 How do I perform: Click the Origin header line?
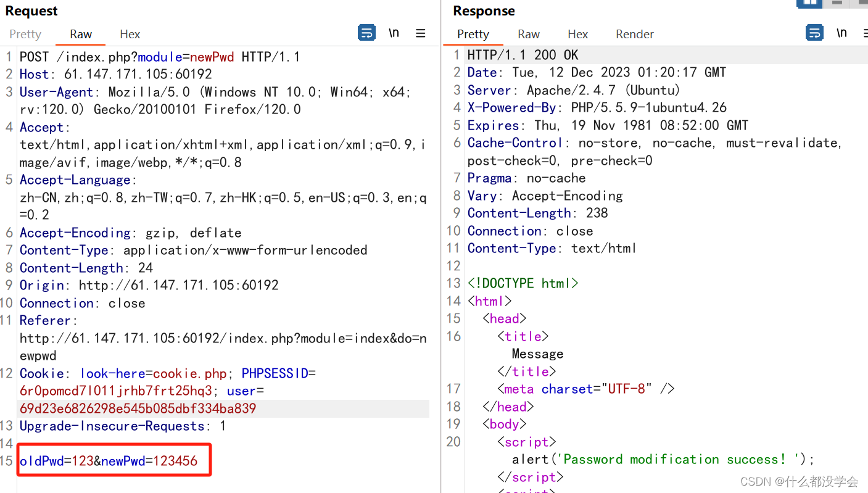click(x=149, y=285)
